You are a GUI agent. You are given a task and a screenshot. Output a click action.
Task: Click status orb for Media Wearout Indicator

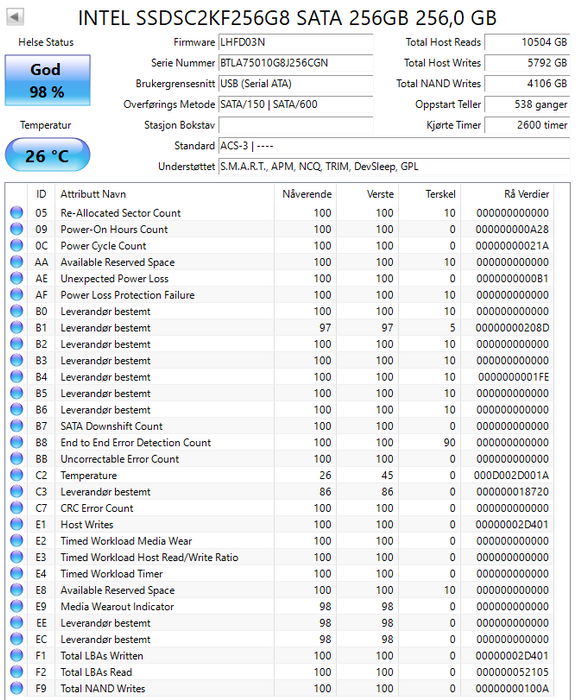pyautogui.click(x=17, y=606)
